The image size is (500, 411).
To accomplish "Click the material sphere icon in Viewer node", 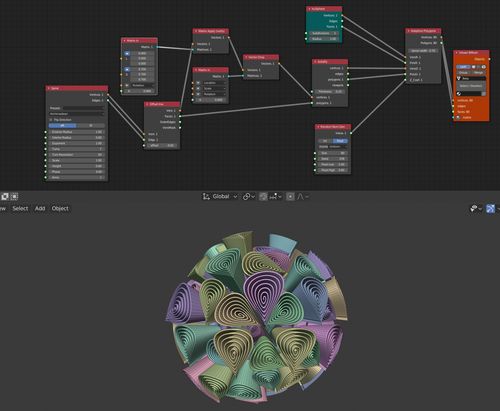I will [459, 94].
